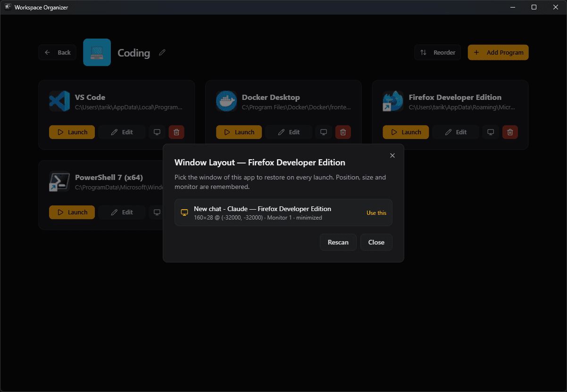The height and width of the screenshot is (392, 567).
Task: Click the pencil icon next to Coding
Action: [x=162, y=52]
